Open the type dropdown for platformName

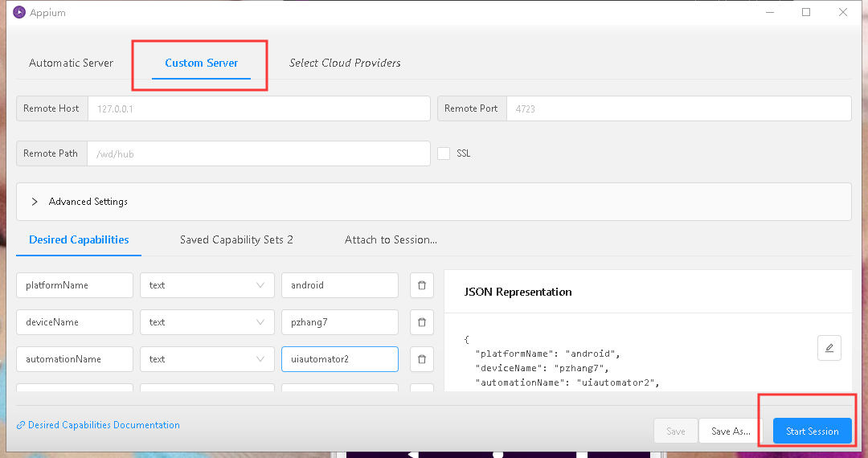(x=207, y=285)
